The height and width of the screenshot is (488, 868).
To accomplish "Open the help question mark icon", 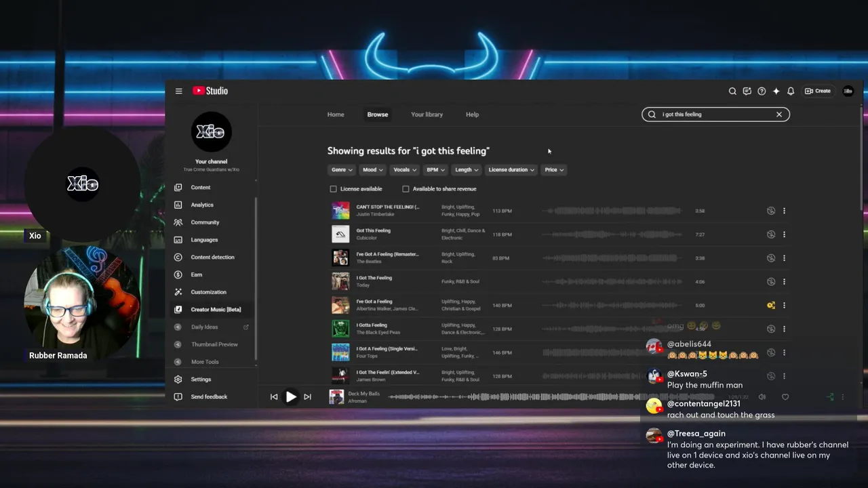I will [x=762, y=91].
